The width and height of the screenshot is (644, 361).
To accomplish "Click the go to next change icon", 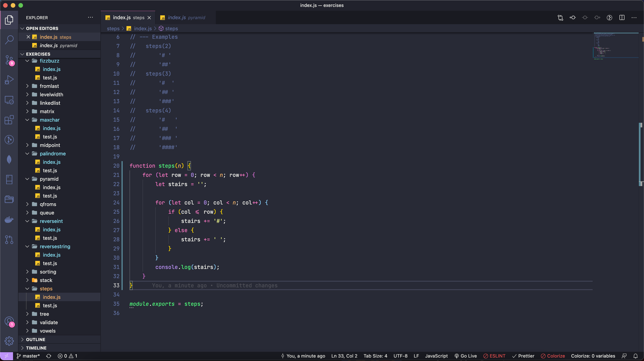I will tap(597, 17).
